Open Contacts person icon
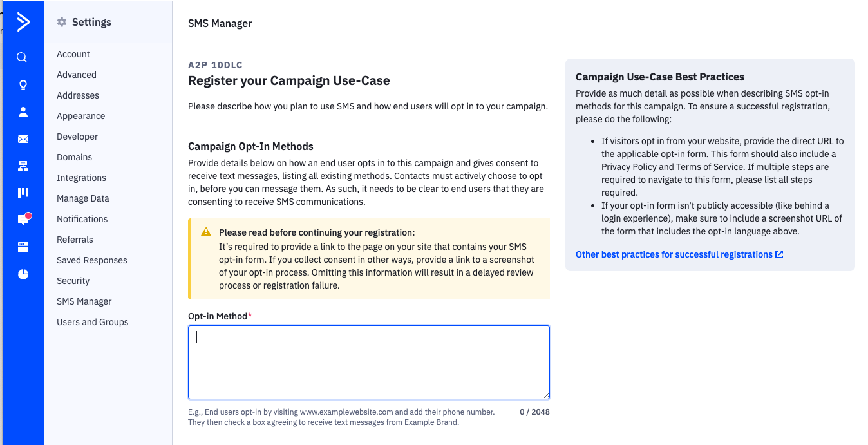This screenshot has height=445, width=868. (x=23, y=112)
